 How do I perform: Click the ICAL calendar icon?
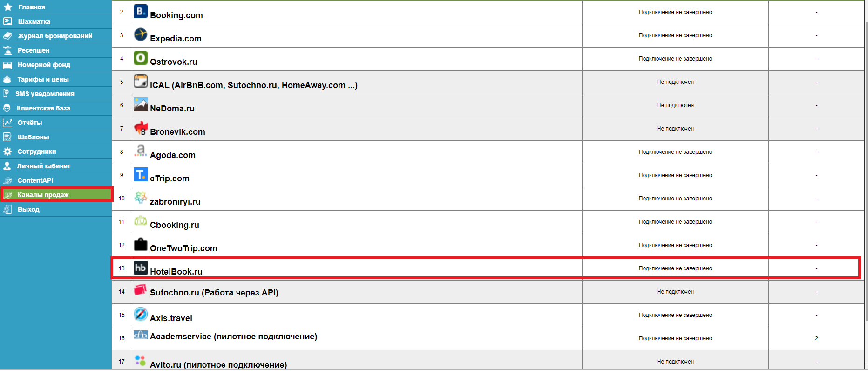click(141, 81)
